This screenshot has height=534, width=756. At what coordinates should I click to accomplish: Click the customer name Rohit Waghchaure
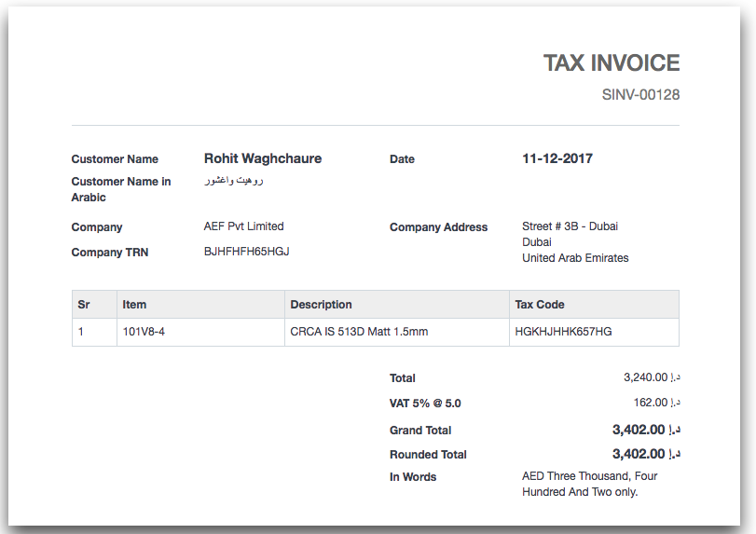262,158
